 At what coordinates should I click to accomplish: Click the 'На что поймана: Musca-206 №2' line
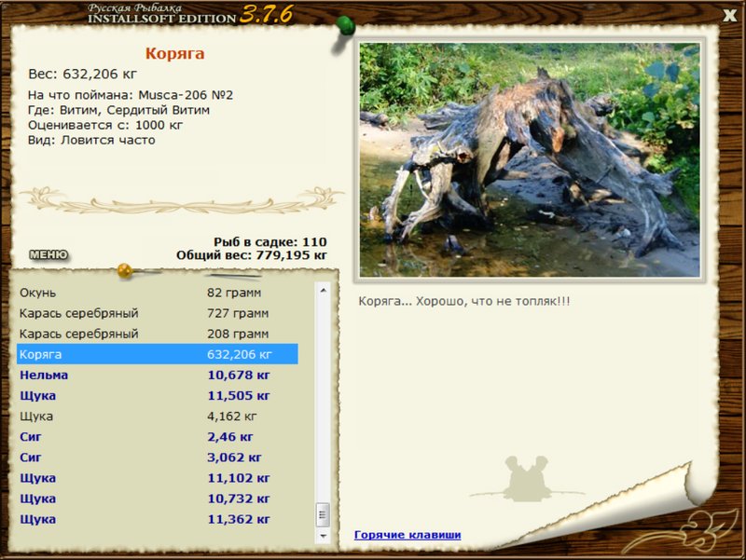coord(131,95)
